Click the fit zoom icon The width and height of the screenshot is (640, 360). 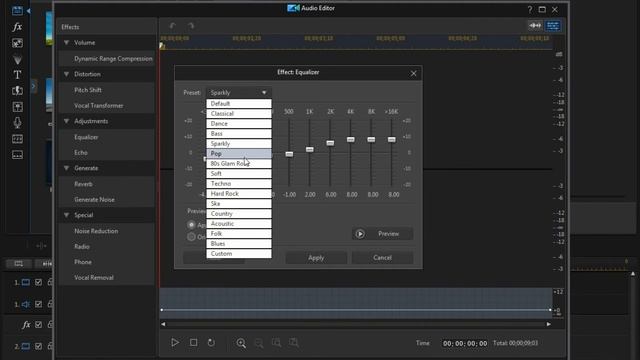click(294, 343)
